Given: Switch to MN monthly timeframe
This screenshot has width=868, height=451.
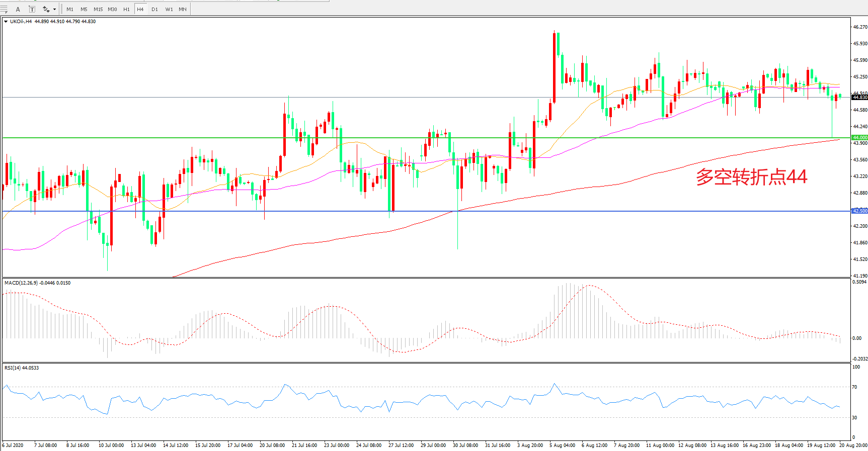Looking at the screenshot, I should tap(183, 9).
